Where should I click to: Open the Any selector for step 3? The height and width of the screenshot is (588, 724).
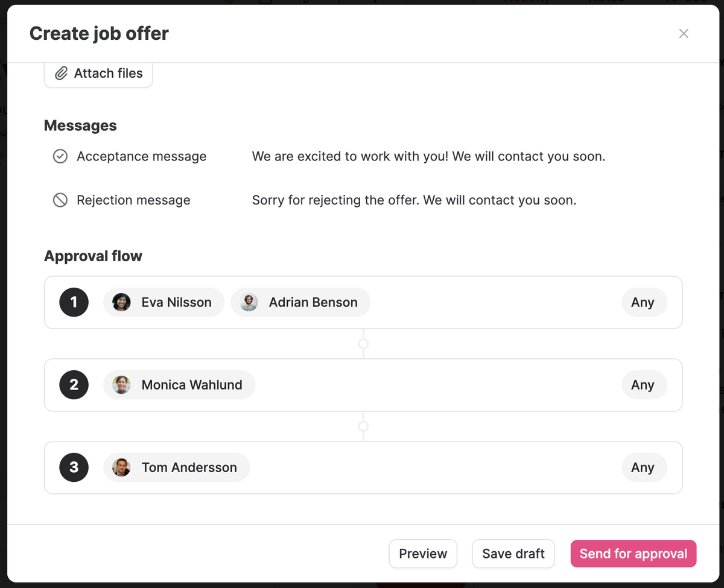643,467
